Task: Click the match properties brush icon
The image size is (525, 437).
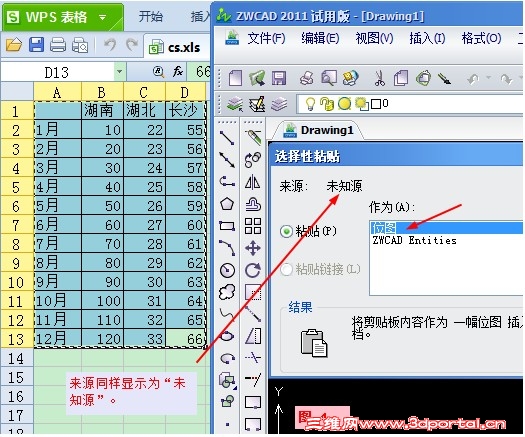Action: click(x=445, y=79)
